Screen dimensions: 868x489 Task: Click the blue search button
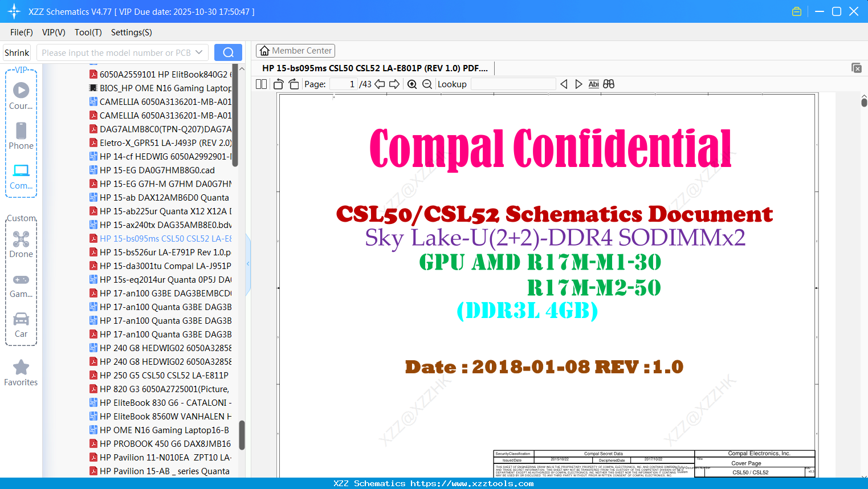tap(228, 52)
